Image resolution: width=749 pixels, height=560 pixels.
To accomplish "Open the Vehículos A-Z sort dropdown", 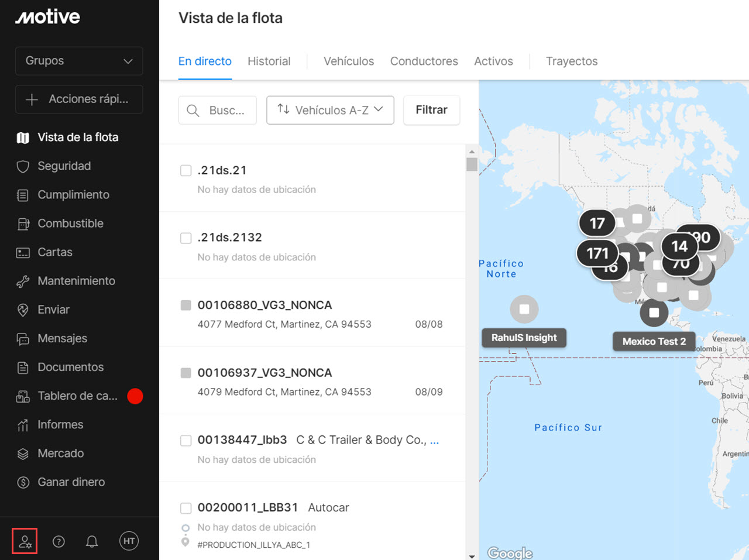I will (x=330, y=110).
